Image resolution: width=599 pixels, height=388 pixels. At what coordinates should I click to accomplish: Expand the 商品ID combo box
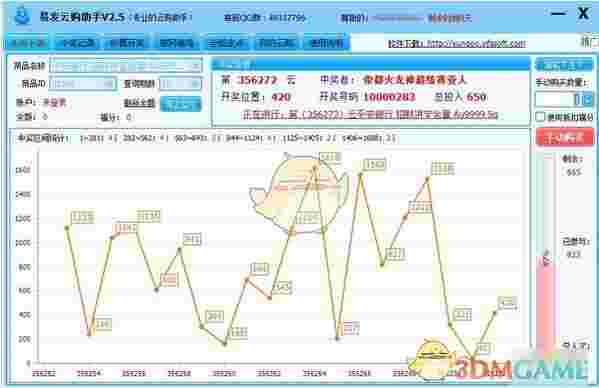[x=110, y=84]
